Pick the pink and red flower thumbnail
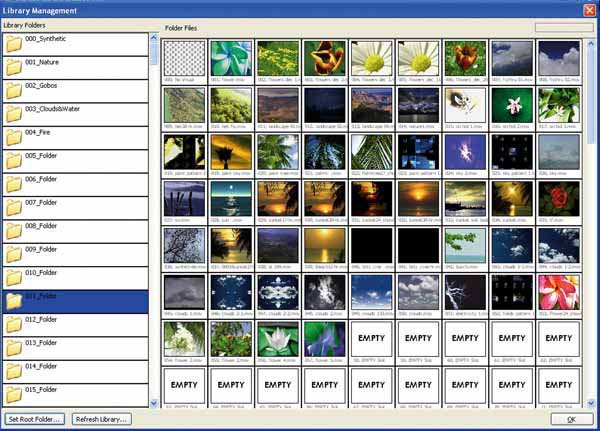 tap(559, 292)
